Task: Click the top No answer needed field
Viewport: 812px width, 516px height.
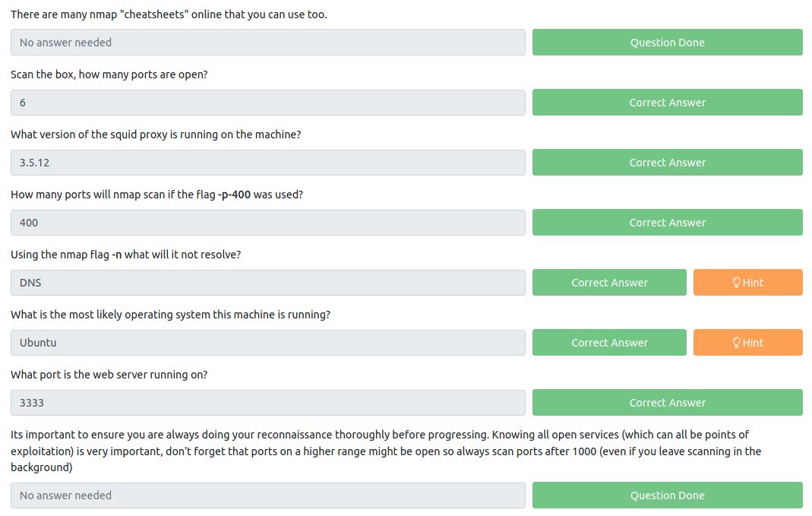Action: pyautogui.click(x=267, y=43)
